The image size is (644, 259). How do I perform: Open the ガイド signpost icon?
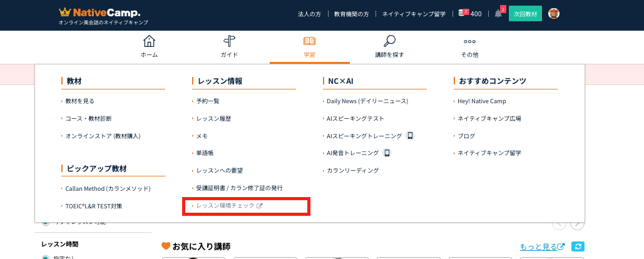[x=229, y=41]
